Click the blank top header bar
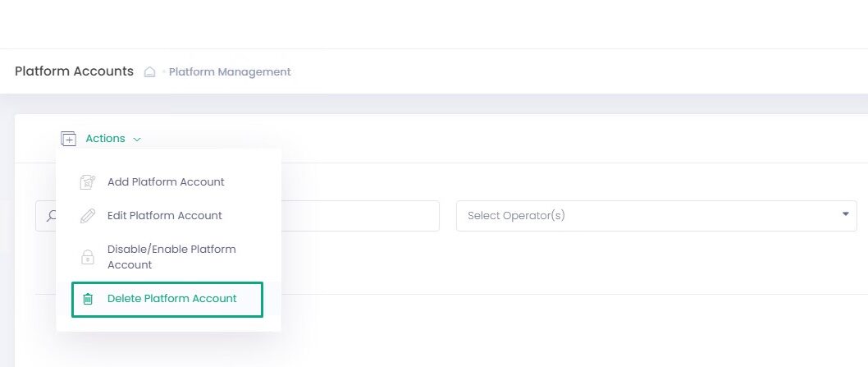Screen dimensions: 868x367 point(434,25)
